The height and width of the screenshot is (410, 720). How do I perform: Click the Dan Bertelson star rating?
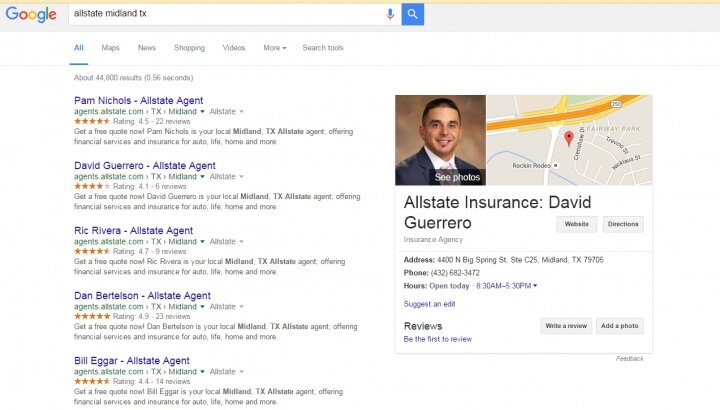(92, 317)
